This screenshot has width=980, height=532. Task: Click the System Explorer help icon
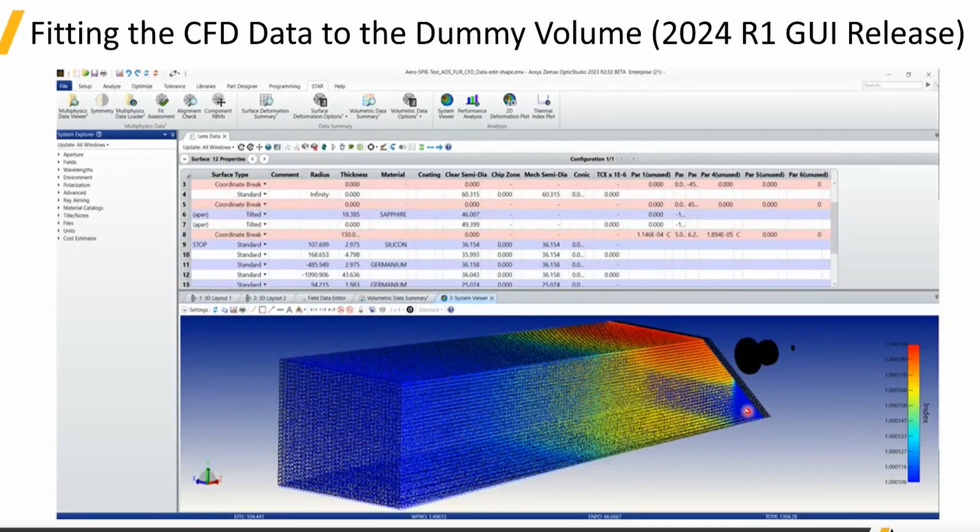[99, 135]
